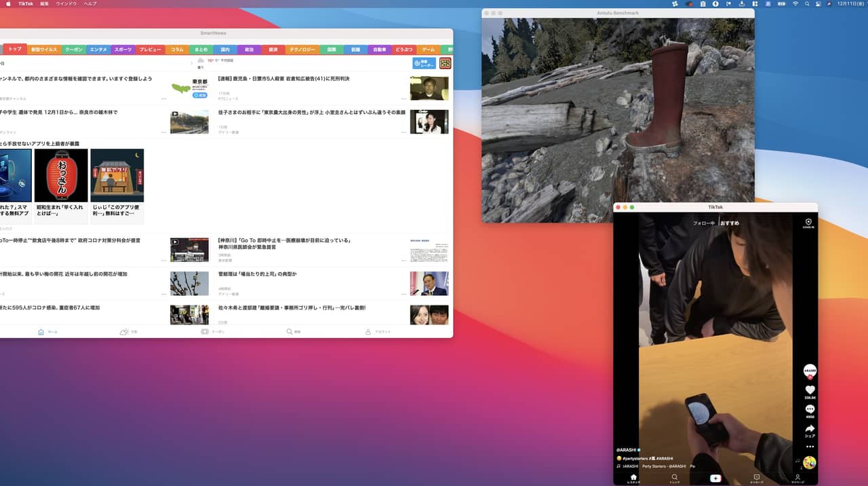Switch TikTok feed to おすすめ
The width and height of the screenshot is (868, 486).
coord(730,223)
